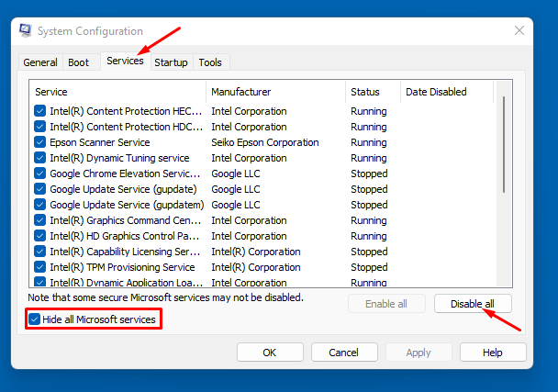The image size is (558, 392).
Task: Click the Date Disabled column header
Action: click(446, 92)
